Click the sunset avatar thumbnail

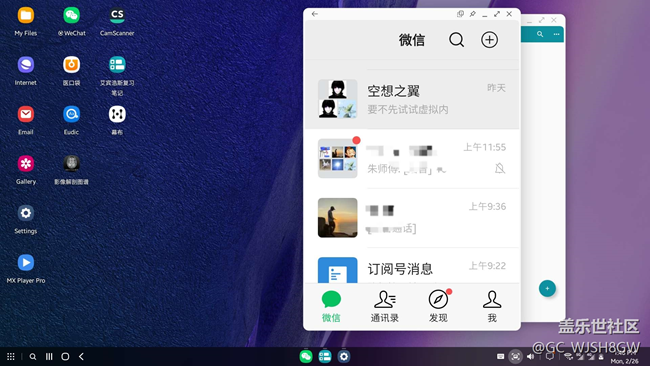click(x=337, y=218)
